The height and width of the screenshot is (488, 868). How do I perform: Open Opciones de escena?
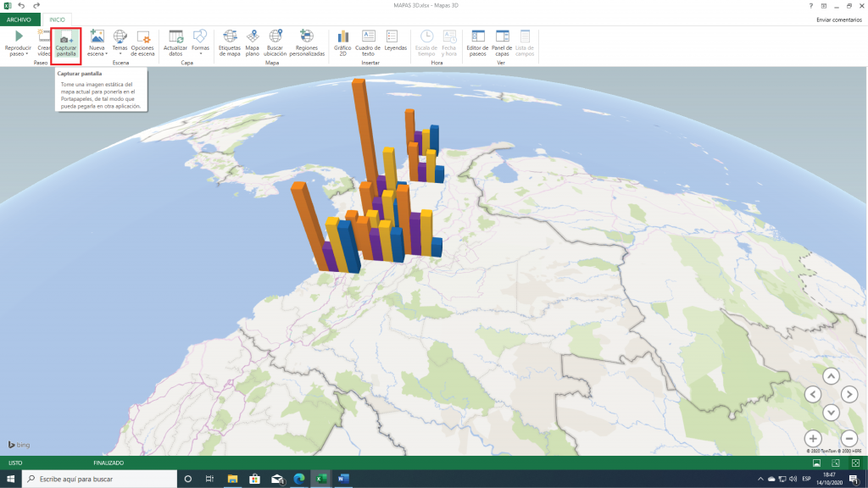click(x=142, y=43)
